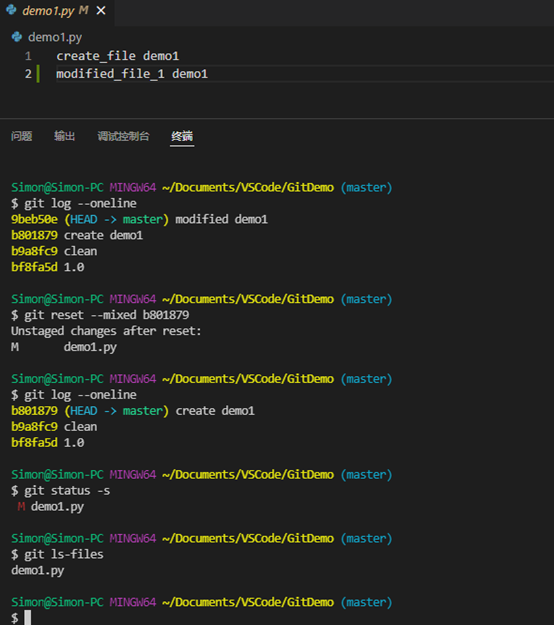554x625 pixels.
Task: Click the Python icon in the breadcrumb
Action: click(17, 37)
